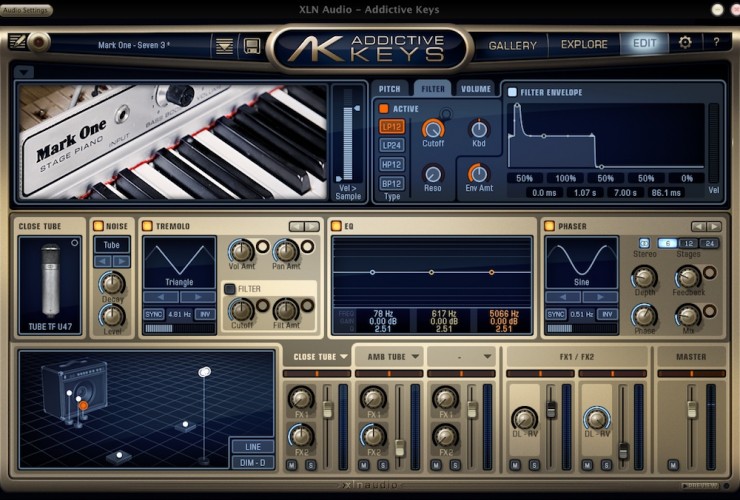Screen dimensions: 740x500
Task: Select HP12 filter type
Action: tap(392, 165)
